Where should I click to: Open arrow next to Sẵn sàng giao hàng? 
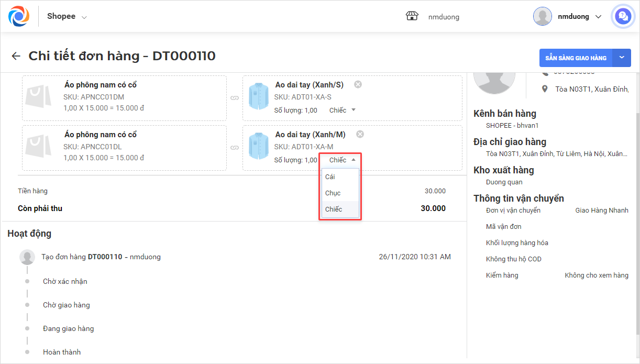(622, 58)
